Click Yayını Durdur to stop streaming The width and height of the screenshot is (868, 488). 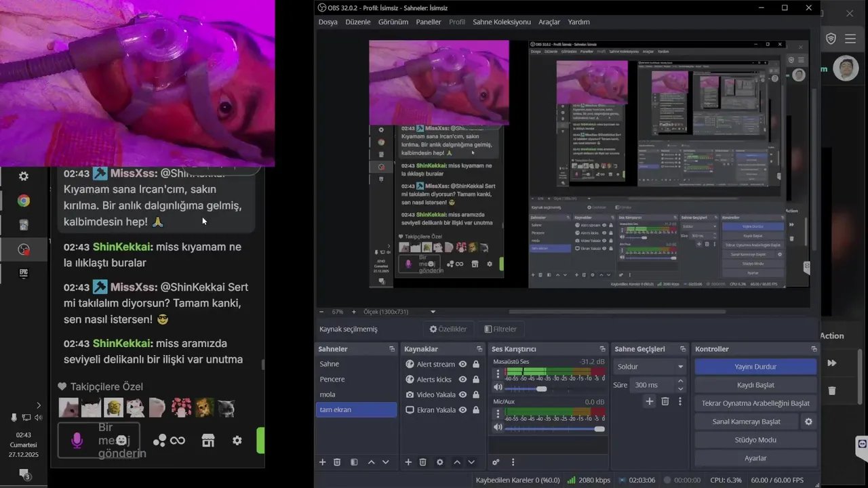point(755,367)
